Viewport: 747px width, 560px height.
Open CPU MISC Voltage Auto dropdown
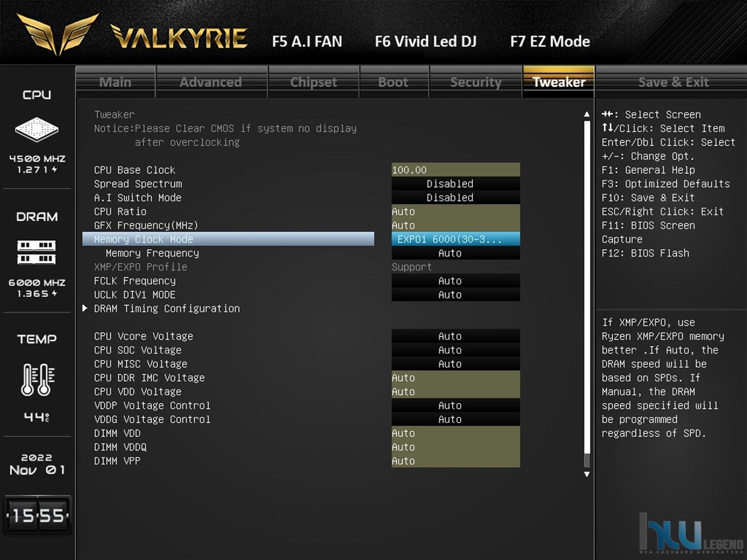click(456, 364)
